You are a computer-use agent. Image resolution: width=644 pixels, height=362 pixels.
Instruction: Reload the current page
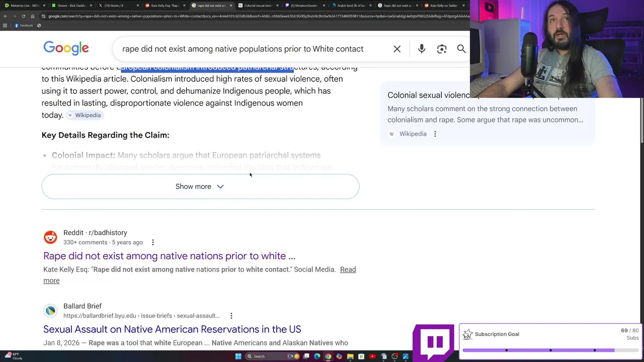pyautogui.click(x=23, y=16)
